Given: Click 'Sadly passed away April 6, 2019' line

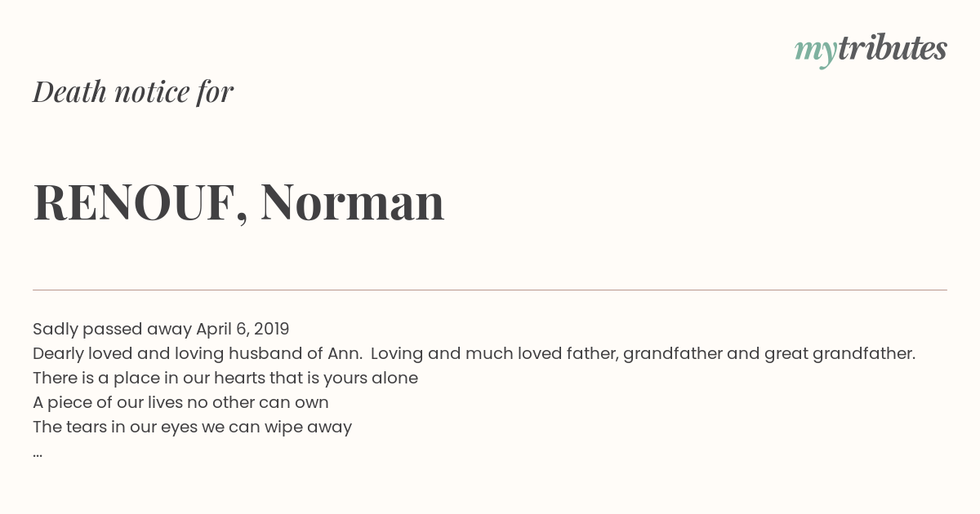Looking at the screenshot, I should pos(161,329).
